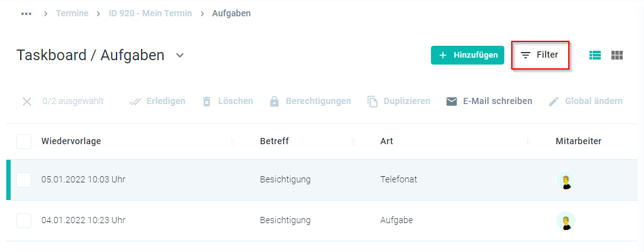
Task: Open breadcrumb ellipsis menu
Action: [26, 14]
